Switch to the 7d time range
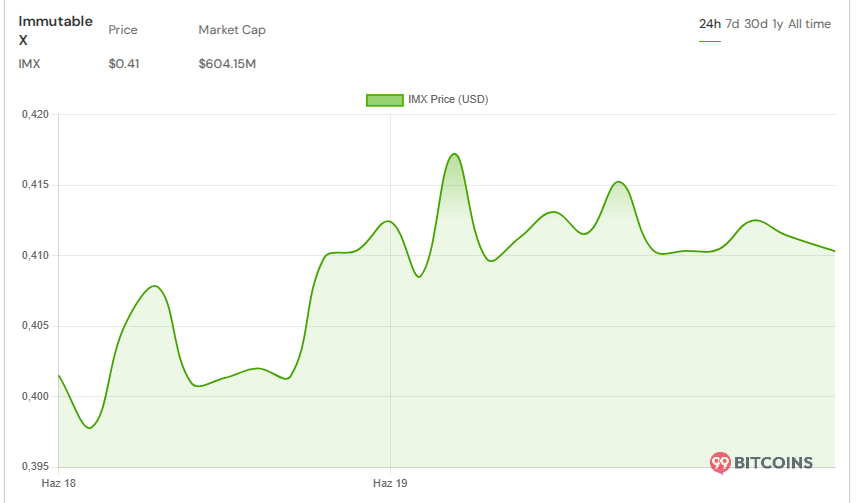 click(732, 24)
